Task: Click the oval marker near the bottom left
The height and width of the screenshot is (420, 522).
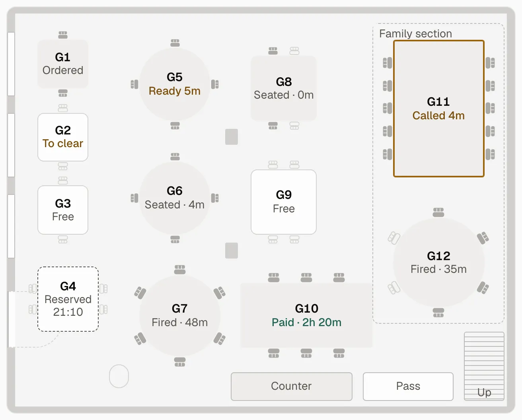Action: tap(119, 376)
